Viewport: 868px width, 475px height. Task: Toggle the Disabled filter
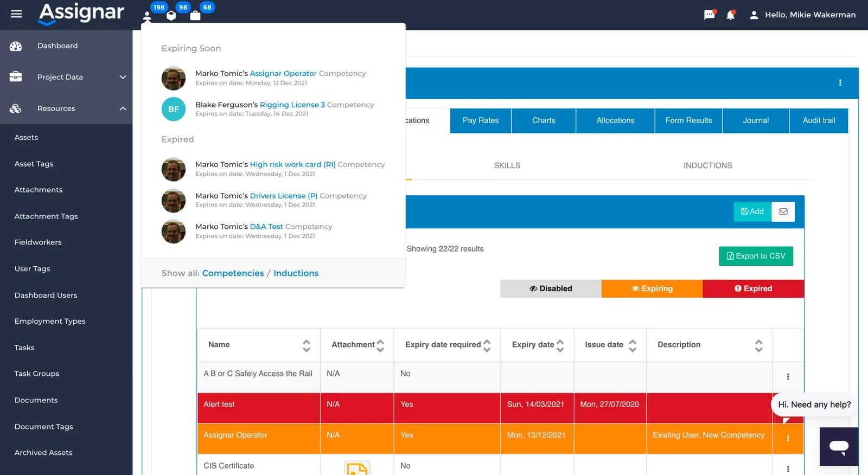(551, 288)
